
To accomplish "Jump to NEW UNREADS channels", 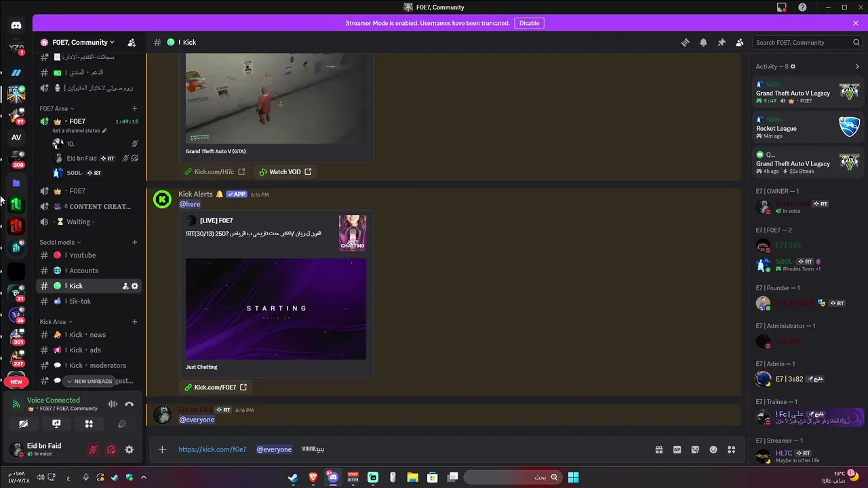I will point(90,382).
